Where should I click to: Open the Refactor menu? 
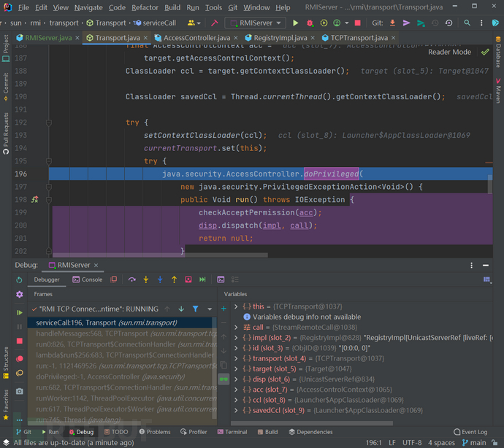coord(145,7)
